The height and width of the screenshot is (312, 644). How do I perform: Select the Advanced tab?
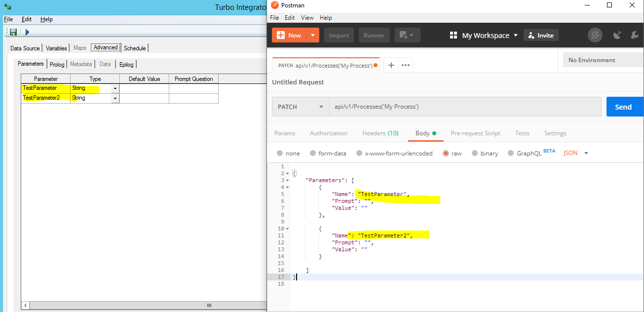pos(106,47)
